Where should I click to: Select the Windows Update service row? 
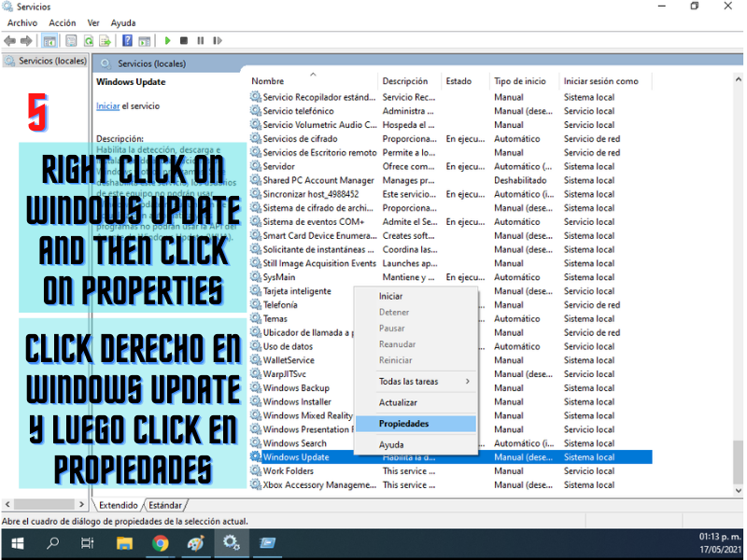click(x=450, y=457)
